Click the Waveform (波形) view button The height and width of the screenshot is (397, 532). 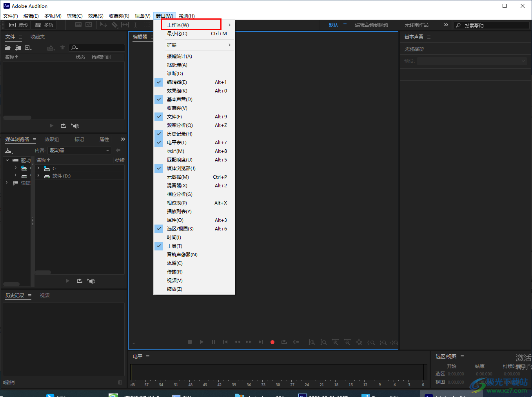(18, 25)
